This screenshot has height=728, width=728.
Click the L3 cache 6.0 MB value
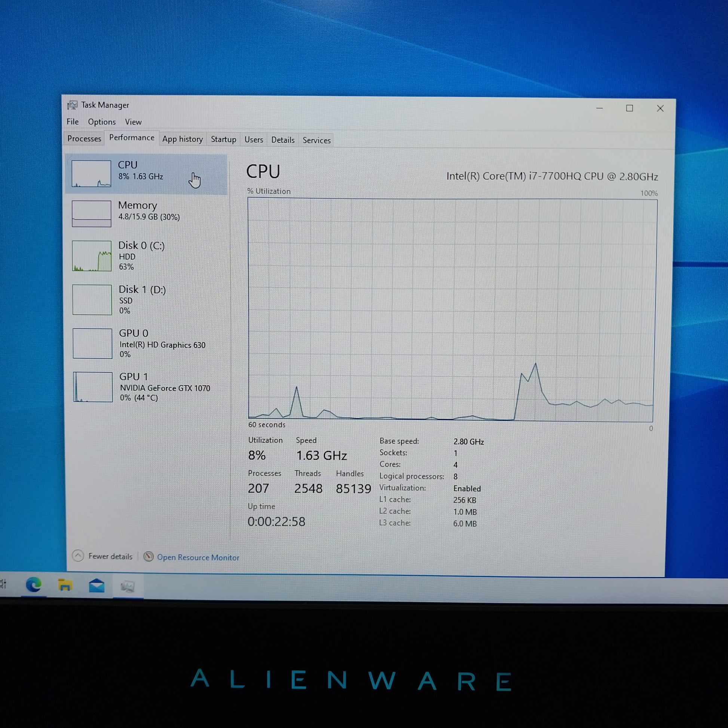(465, 523)
